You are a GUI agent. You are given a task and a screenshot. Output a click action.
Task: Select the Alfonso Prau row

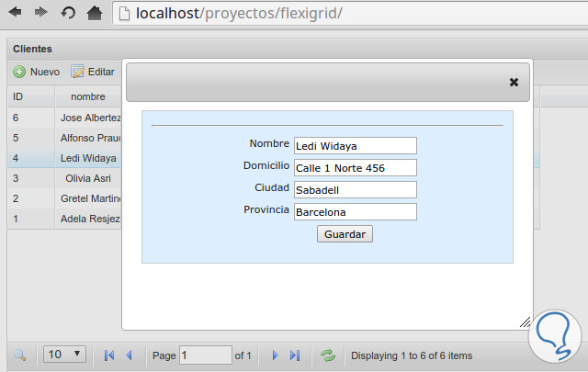tap(64, 138)
